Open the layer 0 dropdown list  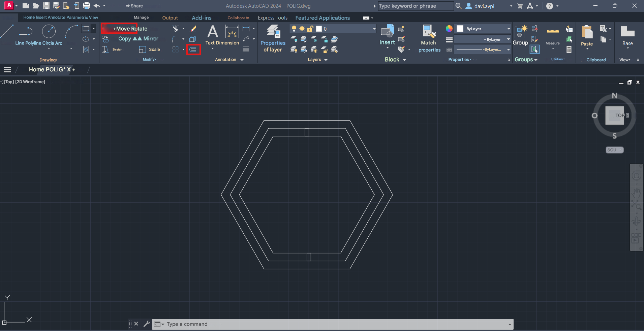[373, 29]
